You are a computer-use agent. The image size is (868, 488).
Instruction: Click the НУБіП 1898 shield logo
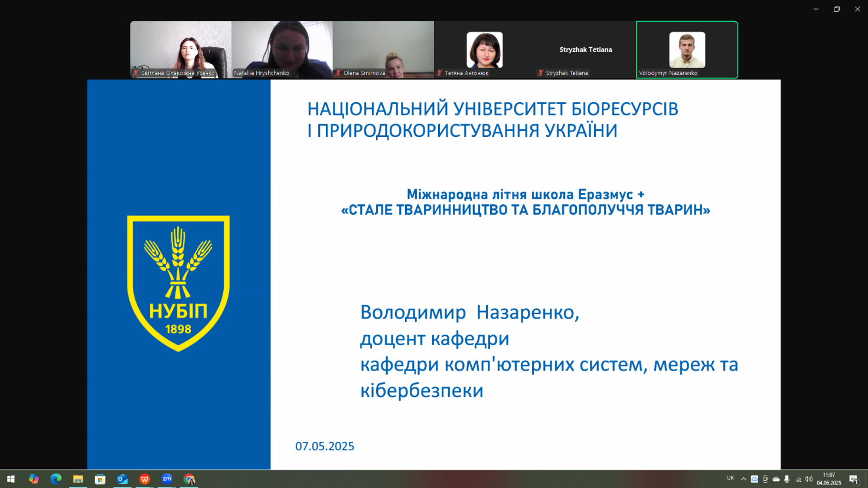click(178, 283)
